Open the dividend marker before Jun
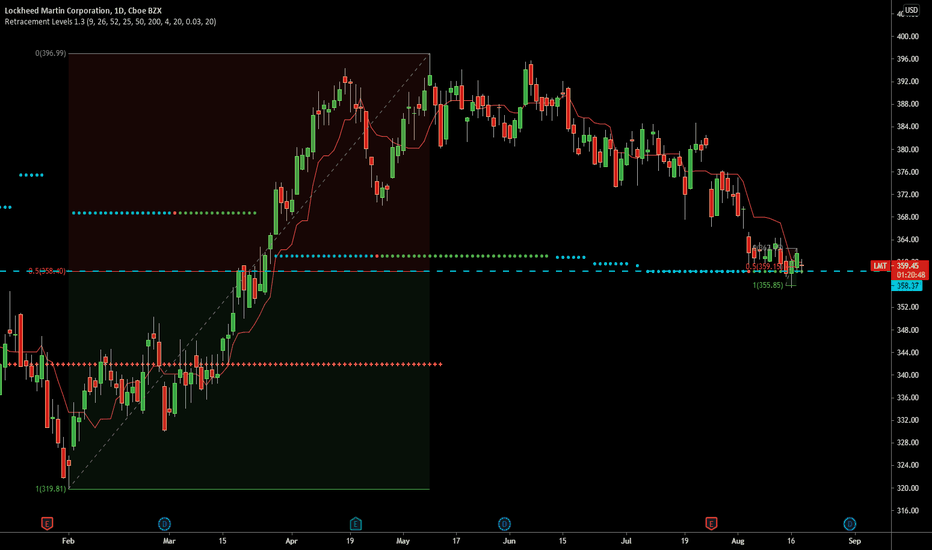Image resolution: width=932 pixels, height=550 pixels. tap(504, 524)
